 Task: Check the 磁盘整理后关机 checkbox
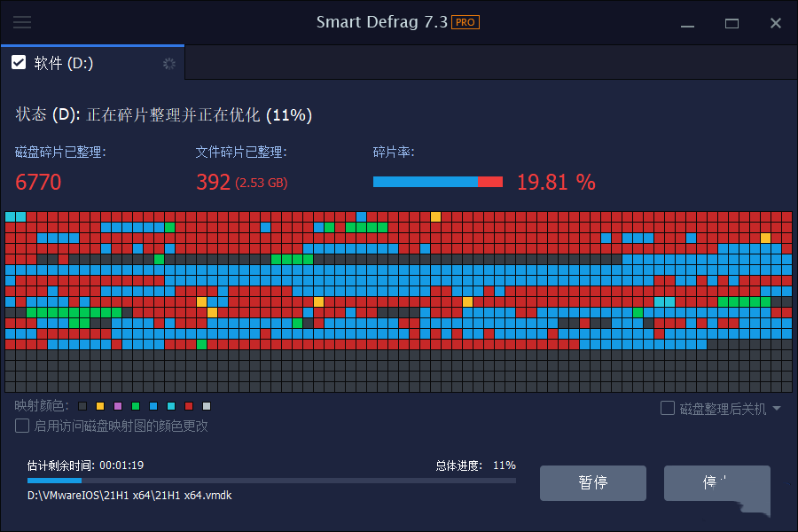click(667, 408)
